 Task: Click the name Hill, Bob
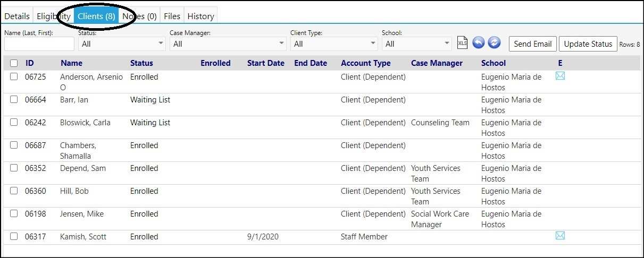(x=74, y=191)
